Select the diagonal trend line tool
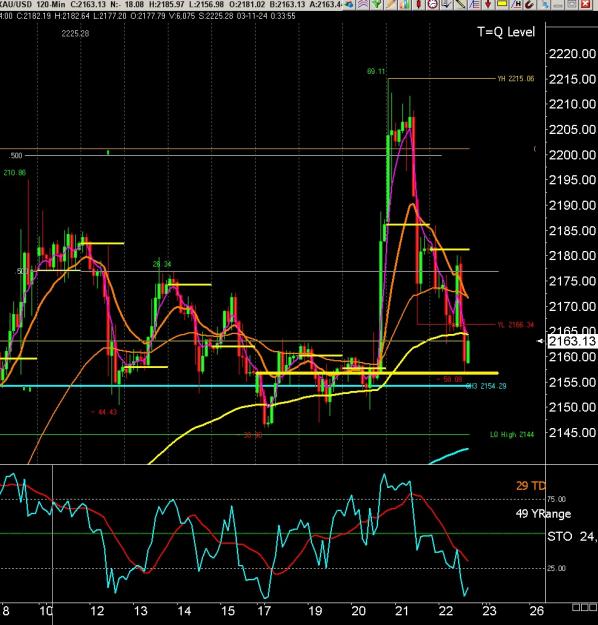598x625 pixels. pyautogui.click(x=460, y=4)
